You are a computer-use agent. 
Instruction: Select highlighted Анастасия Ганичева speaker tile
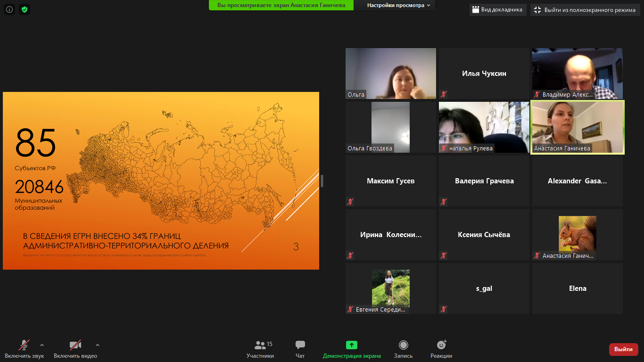[x=578, y=127]
